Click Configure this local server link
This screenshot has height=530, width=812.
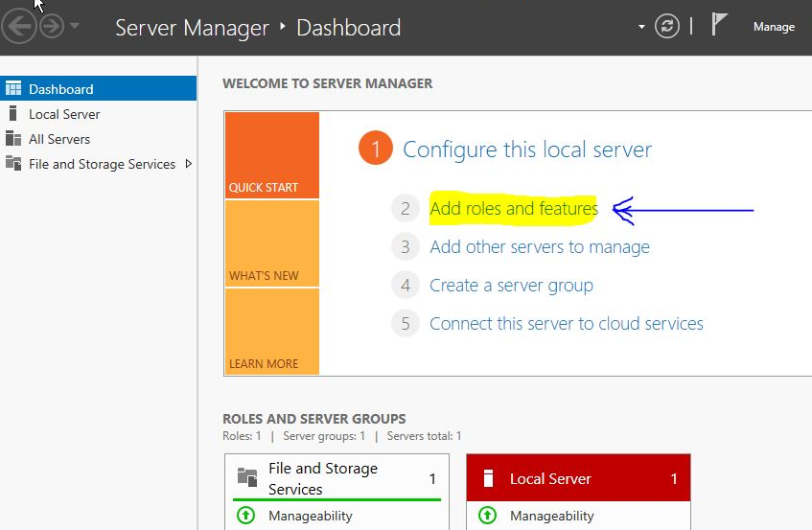pos(526,150)
